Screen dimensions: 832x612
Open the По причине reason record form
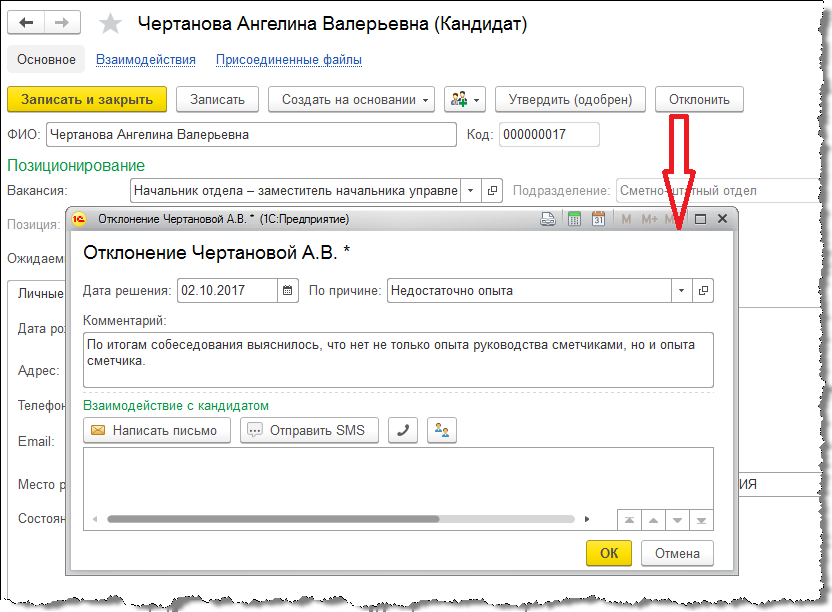(x=703, y=291)
